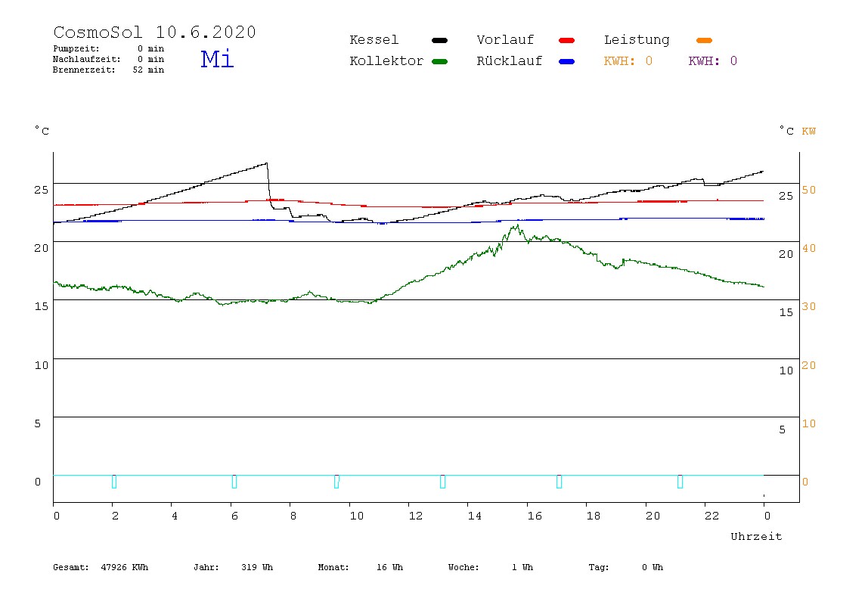Click the orange KW unit label

808,132
